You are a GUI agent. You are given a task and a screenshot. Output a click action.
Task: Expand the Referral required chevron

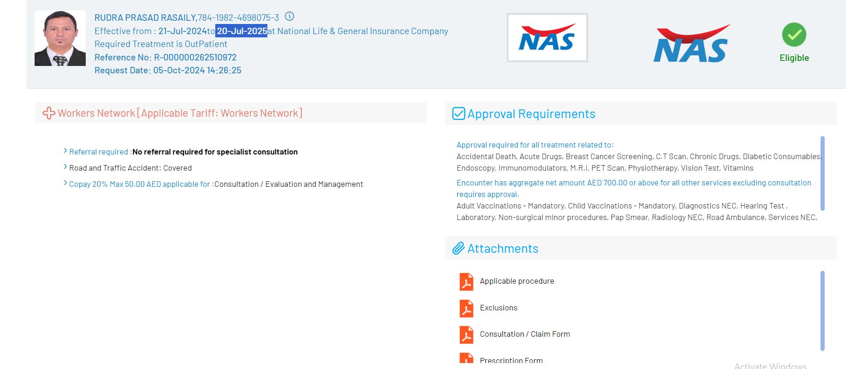[65, 151]
